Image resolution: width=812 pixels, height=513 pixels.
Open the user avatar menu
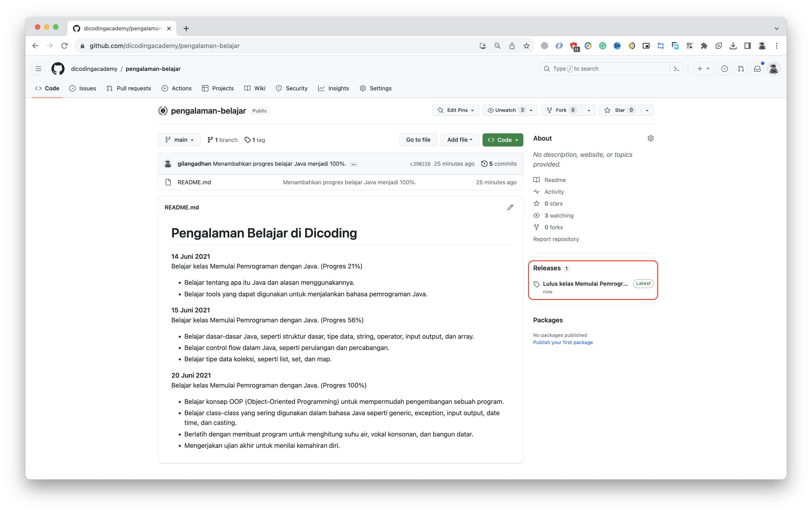click(773, 69)
